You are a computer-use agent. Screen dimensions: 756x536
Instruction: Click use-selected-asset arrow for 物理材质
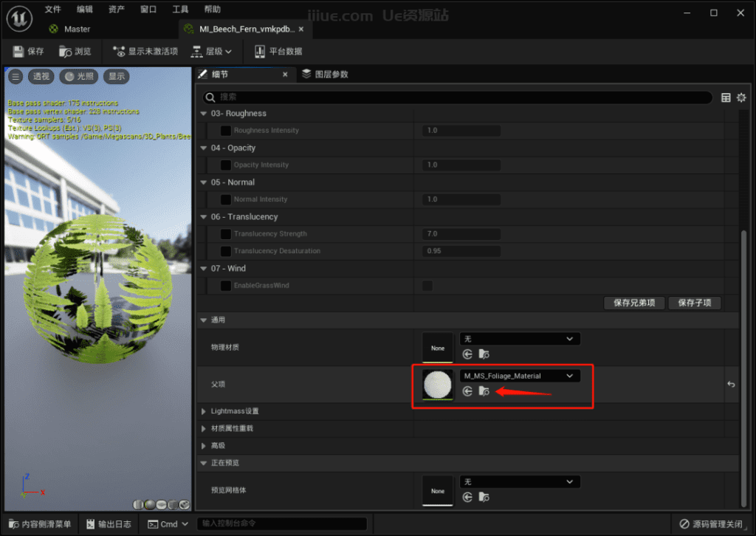pyautogui.click(x=467, y=354)
